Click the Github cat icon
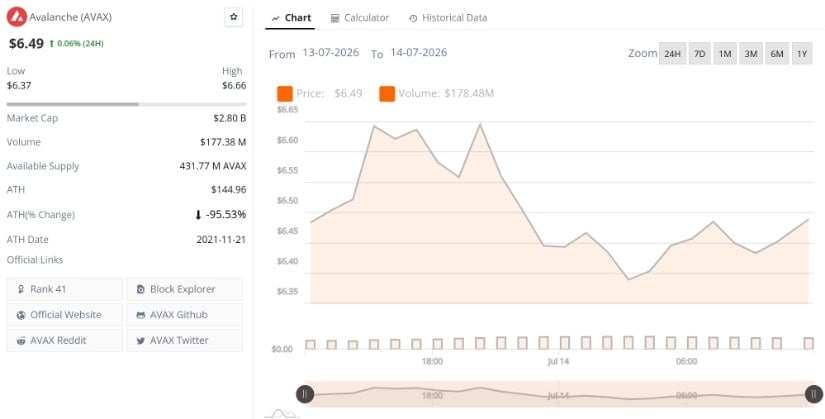Image resolution: width=825 pixels, height=419 pixels. coord(140,315)
